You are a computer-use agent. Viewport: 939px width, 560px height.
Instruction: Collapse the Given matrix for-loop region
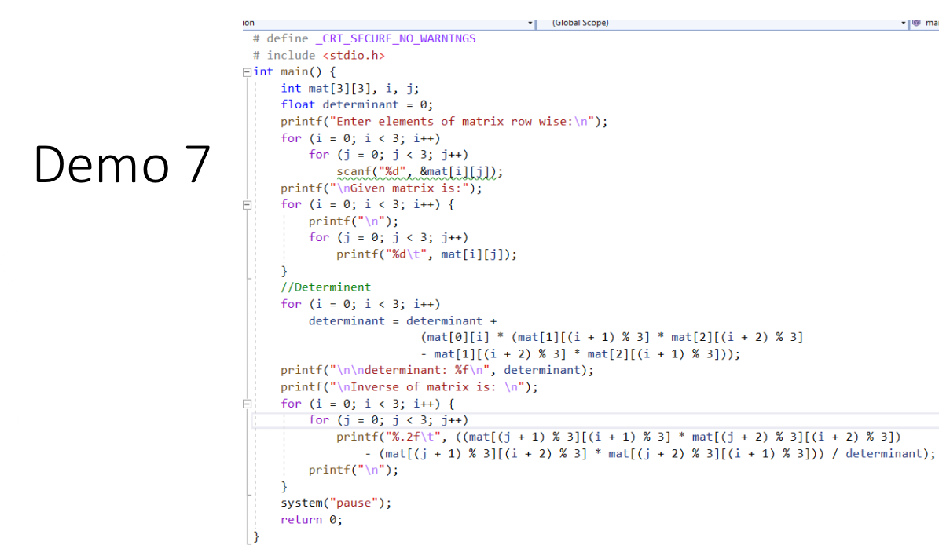[246, 204]
